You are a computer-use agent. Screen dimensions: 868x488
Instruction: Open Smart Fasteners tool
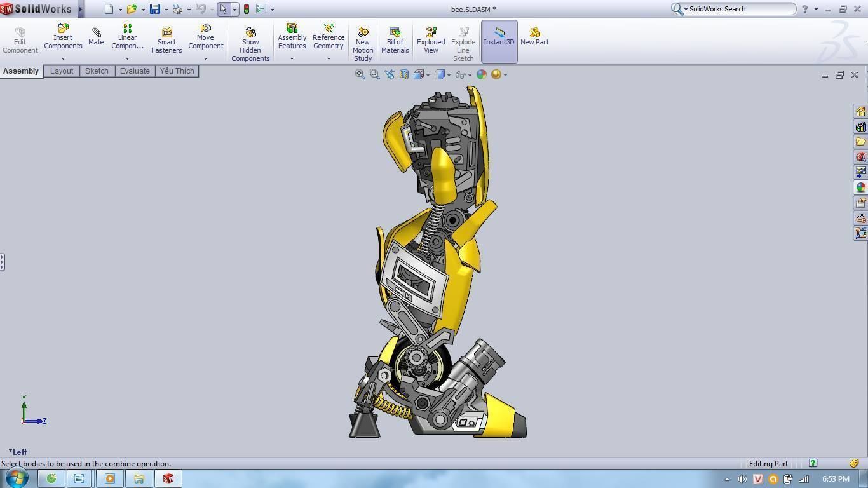tap(166, 41)
